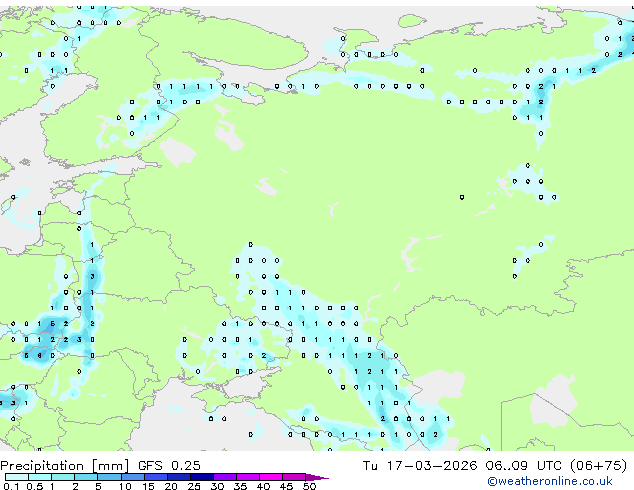634x490 pixels.
Task: Click the legend label '0.1'
Action: tap(11, 486)
